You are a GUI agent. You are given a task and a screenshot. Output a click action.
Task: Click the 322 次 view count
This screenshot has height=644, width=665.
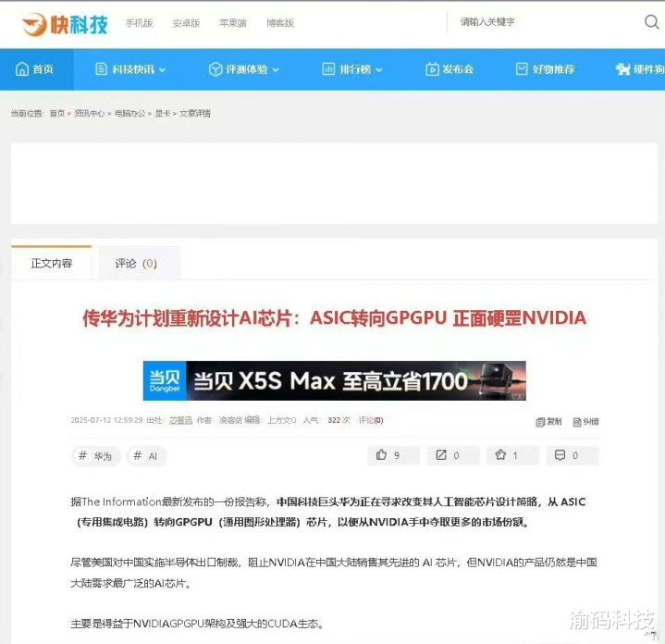339,420
